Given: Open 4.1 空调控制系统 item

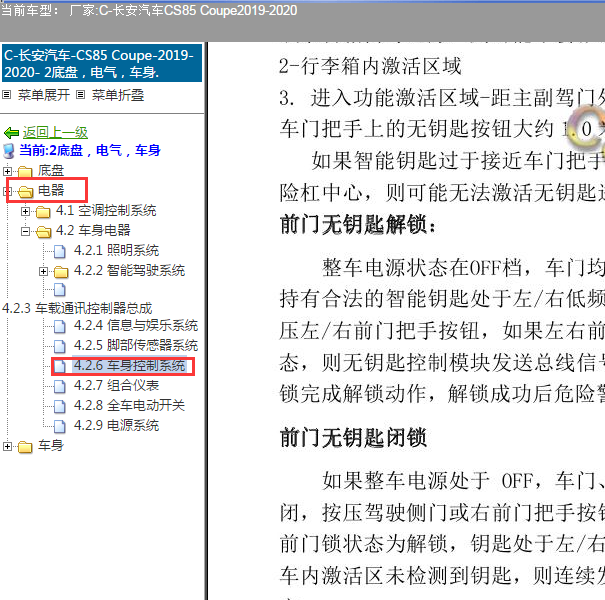Looking at the screenshot, I should 106,210.
